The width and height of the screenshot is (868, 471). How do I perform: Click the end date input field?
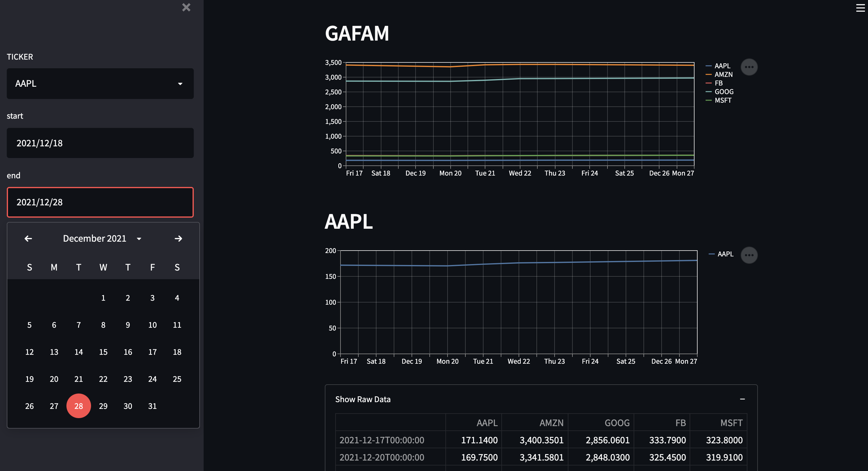tap(100, 202)
